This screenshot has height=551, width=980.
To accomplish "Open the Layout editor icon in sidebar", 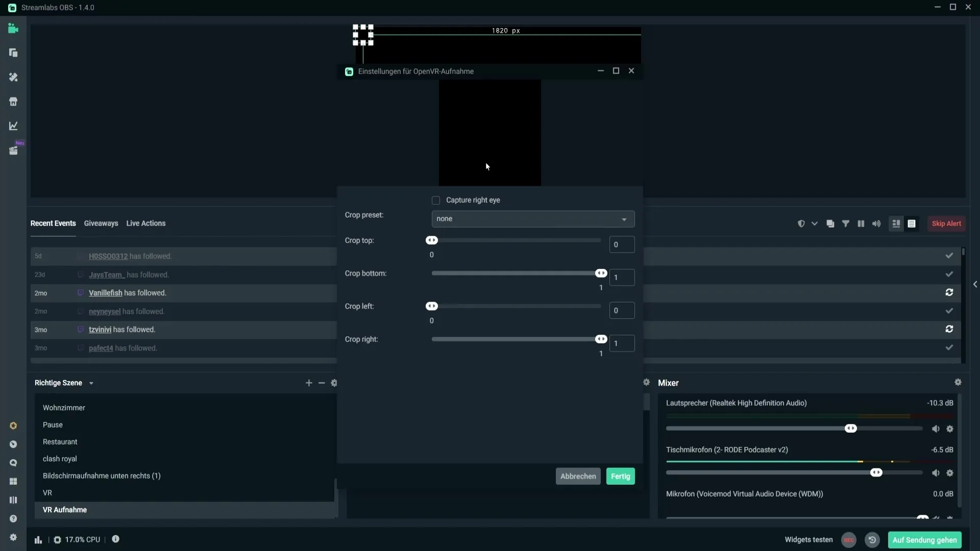I will coord(13,53).
